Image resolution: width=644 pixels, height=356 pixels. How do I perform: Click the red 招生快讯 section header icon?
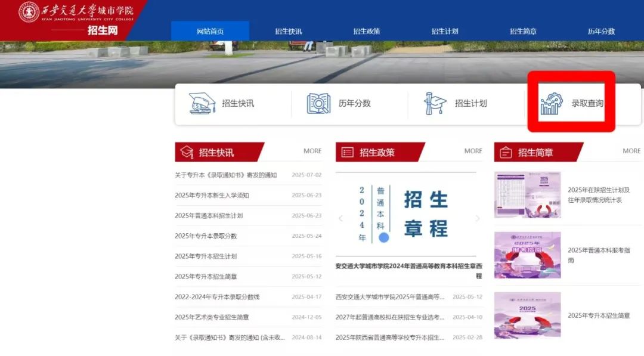pyautogui.click(x=188, y=152)
